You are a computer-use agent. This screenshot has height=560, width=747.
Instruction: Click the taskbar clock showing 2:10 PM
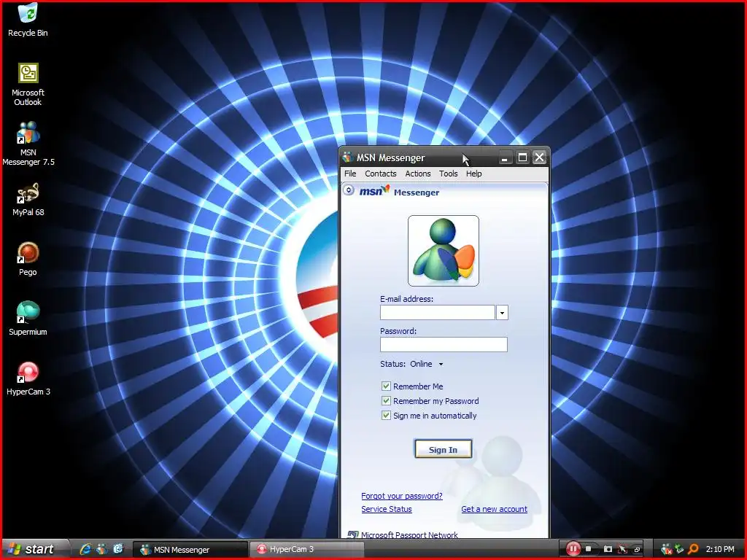coord(720,549)
